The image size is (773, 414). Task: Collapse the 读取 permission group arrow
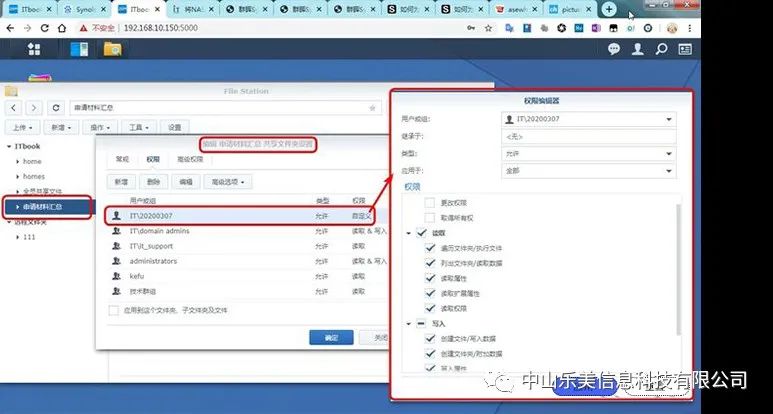pos(409,233)
